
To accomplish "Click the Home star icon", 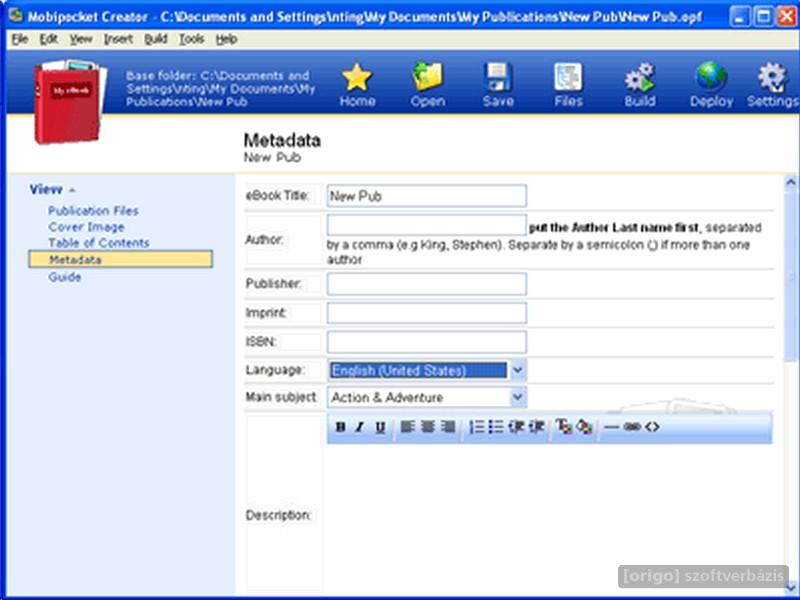I will click(357, 77).
